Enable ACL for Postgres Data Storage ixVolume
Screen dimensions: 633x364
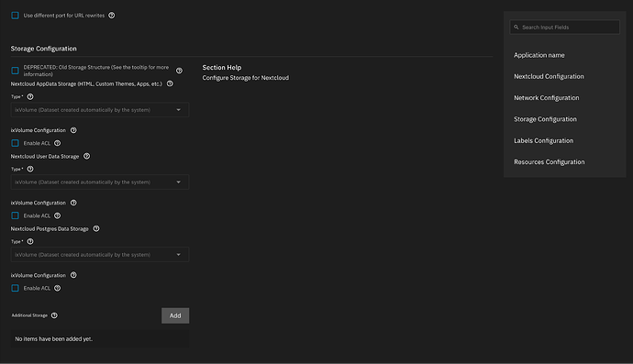point(15,288)
